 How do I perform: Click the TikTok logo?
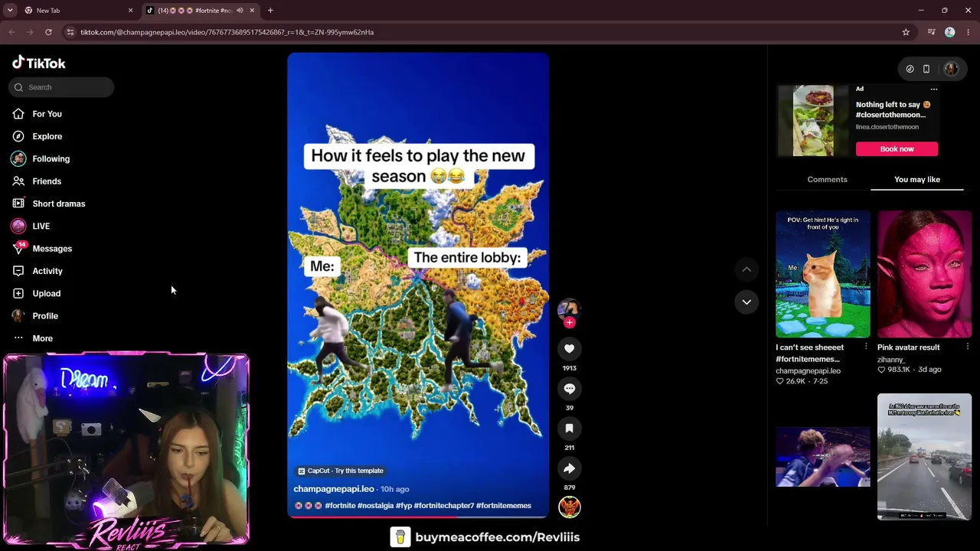pyautogui.click(x=39, y=63)
